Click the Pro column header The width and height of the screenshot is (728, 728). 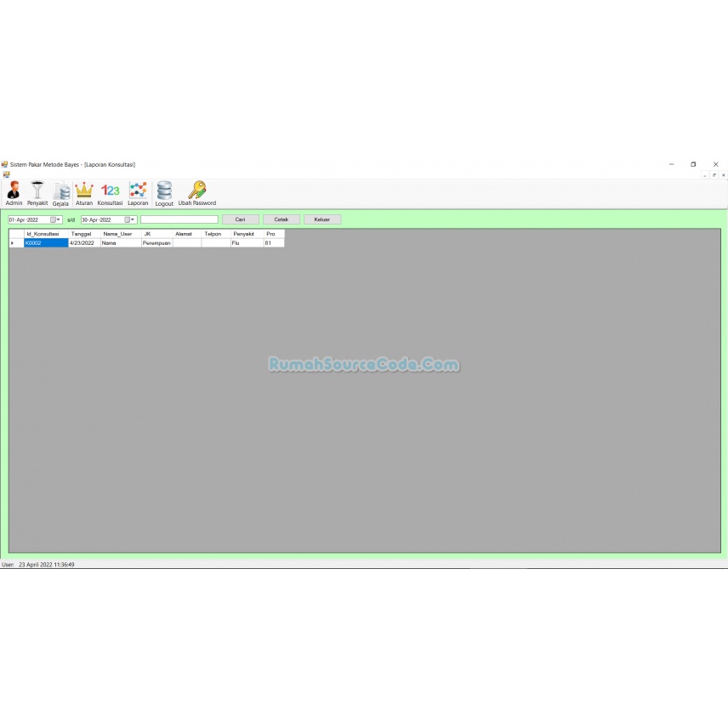click(x=274, y=234)
